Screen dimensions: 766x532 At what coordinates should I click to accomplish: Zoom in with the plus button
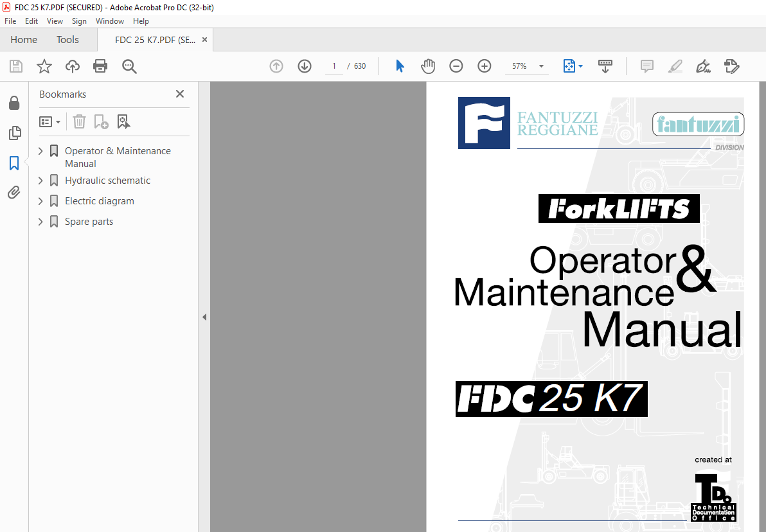484,66
